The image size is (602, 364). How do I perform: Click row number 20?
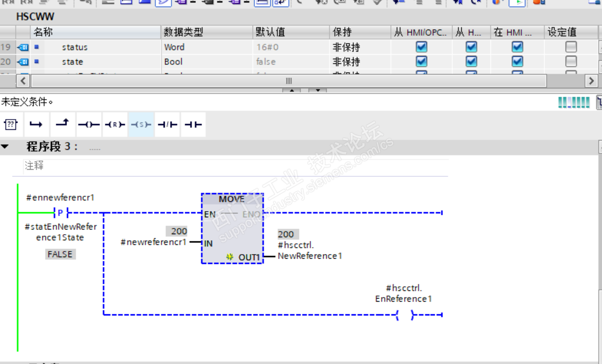click(x=6, y=62)
